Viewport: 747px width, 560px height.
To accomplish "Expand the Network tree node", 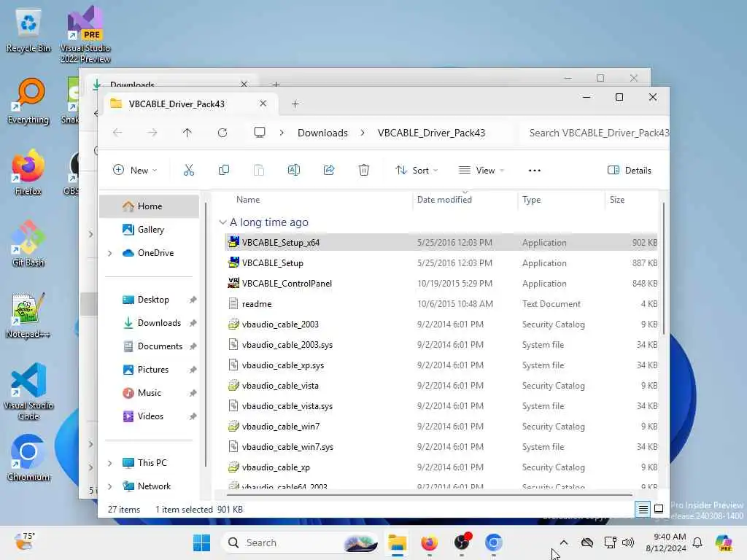I will click(x=110, y=486).
